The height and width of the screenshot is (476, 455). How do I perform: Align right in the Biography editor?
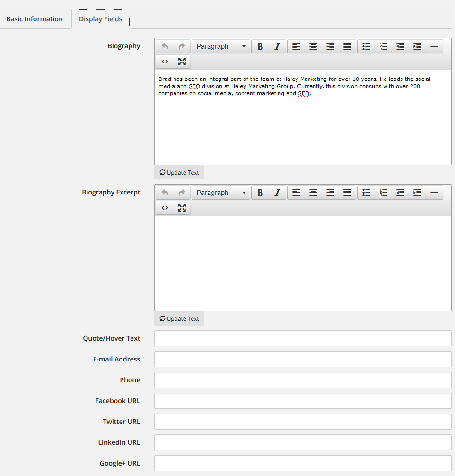pyautogui.click(x=330, y=46)
